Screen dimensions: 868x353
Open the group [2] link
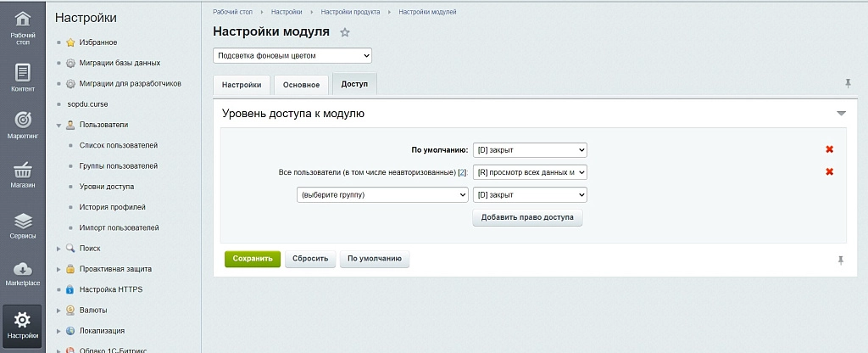[x=462, y=172]
